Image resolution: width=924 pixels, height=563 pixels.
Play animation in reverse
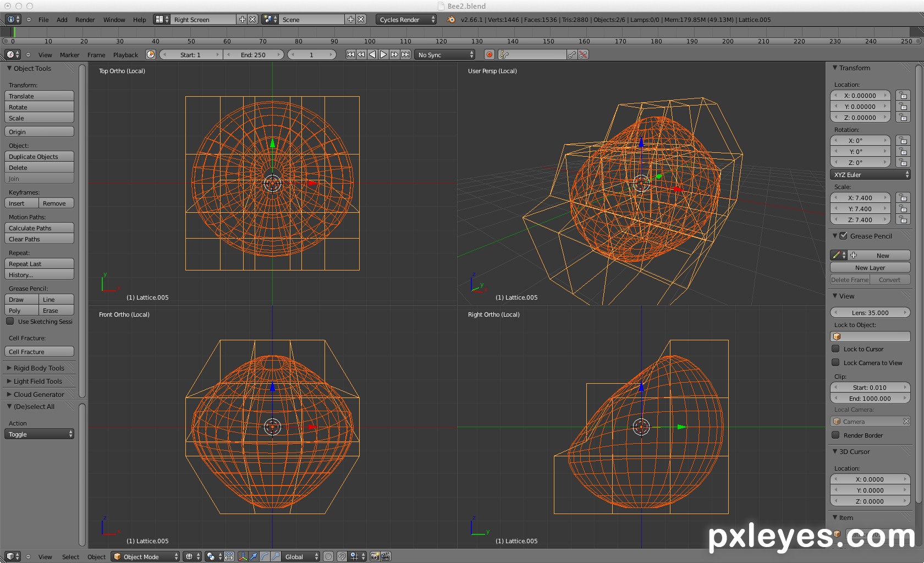pyautogui.click(x=372, y=54)
